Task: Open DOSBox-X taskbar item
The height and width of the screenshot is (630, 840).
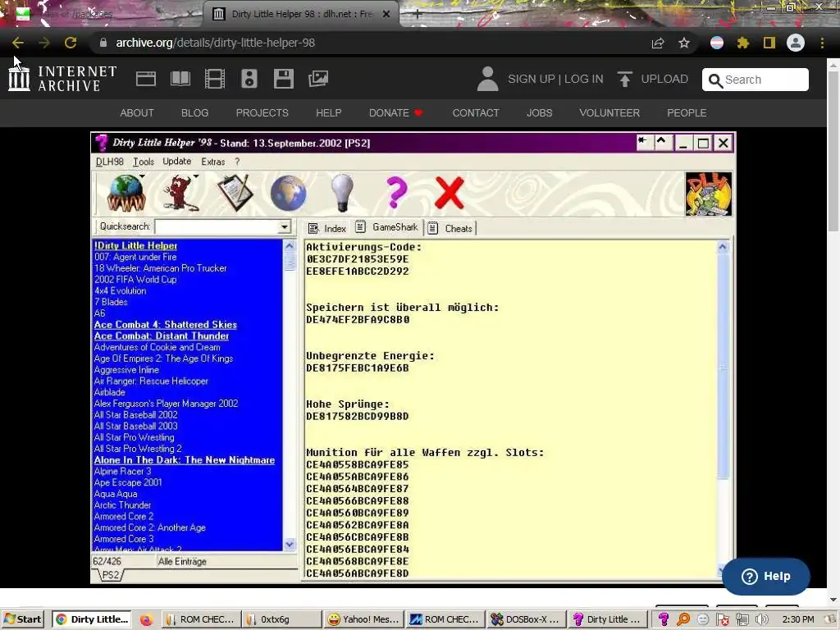Action: click(x=526, y=619)
